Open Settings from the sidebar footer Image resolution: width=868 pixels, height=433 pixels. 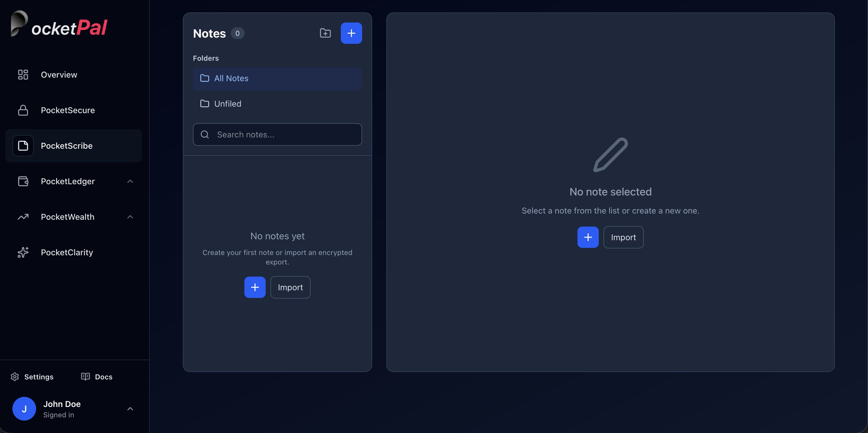point(32,377)
